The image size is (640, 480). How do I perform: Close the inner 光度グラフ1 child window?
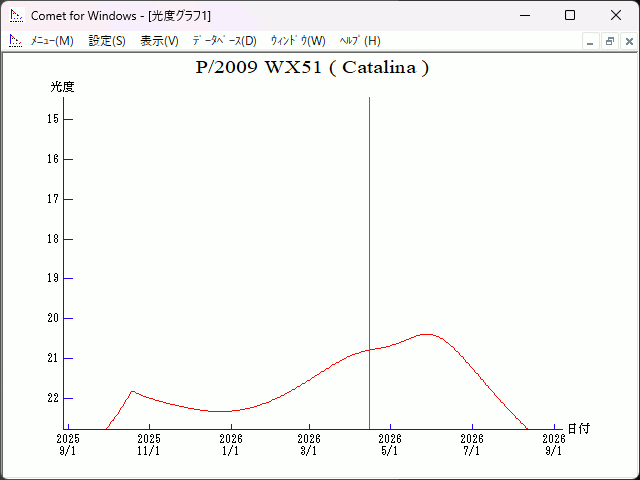[628, 41]
